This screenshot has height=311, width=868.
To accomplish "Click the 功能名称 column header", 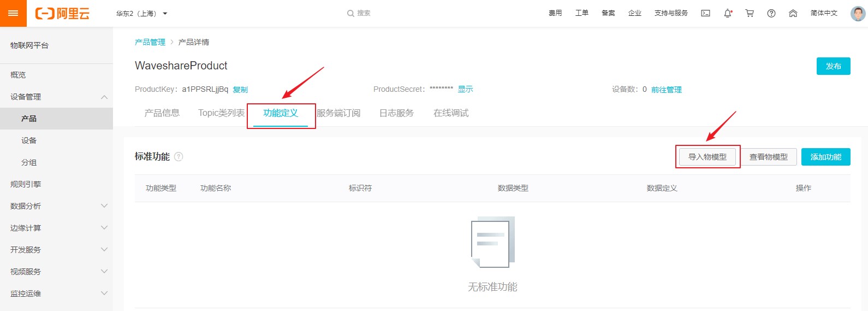I will (x=216, y=188).
